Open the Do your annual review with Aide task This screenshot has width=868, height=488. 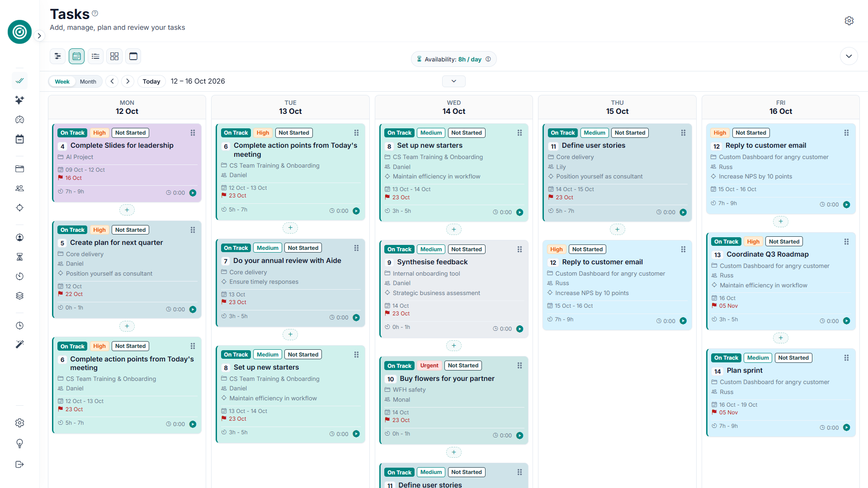click(287, 261)
